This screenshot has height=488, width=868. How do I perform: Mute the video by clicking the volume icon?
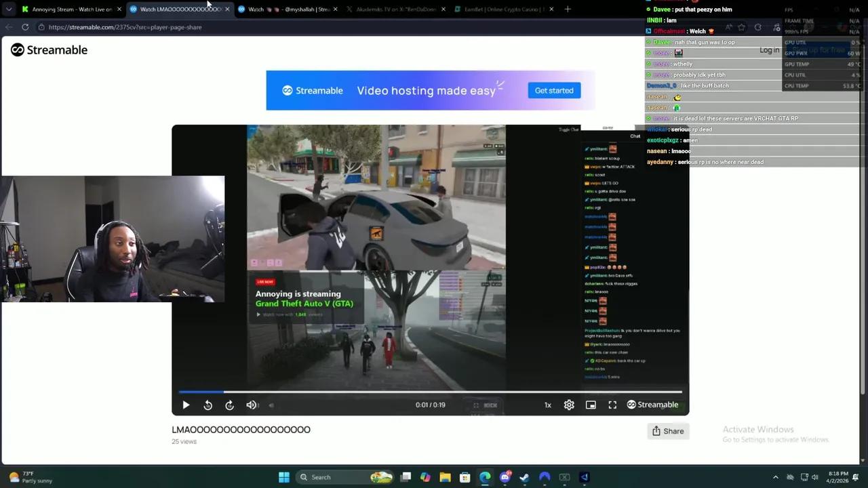tap(251, 405)
